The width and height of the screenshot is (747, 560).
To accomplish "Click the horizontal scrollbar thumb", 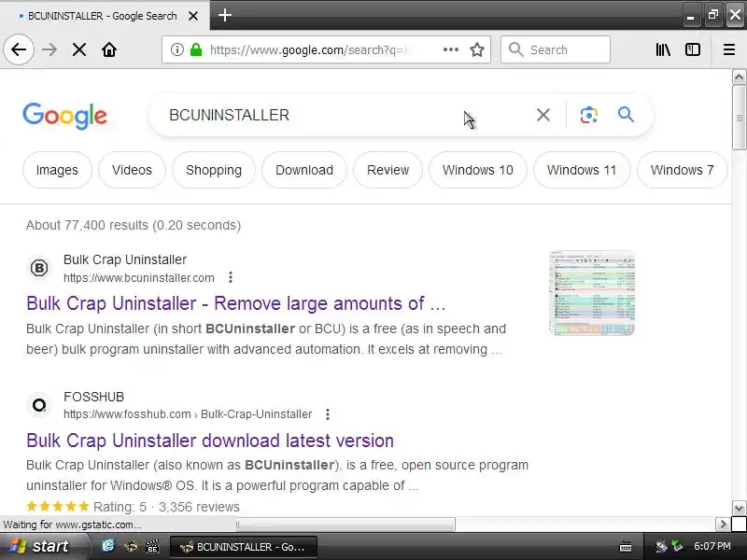I will pos(345,525).
